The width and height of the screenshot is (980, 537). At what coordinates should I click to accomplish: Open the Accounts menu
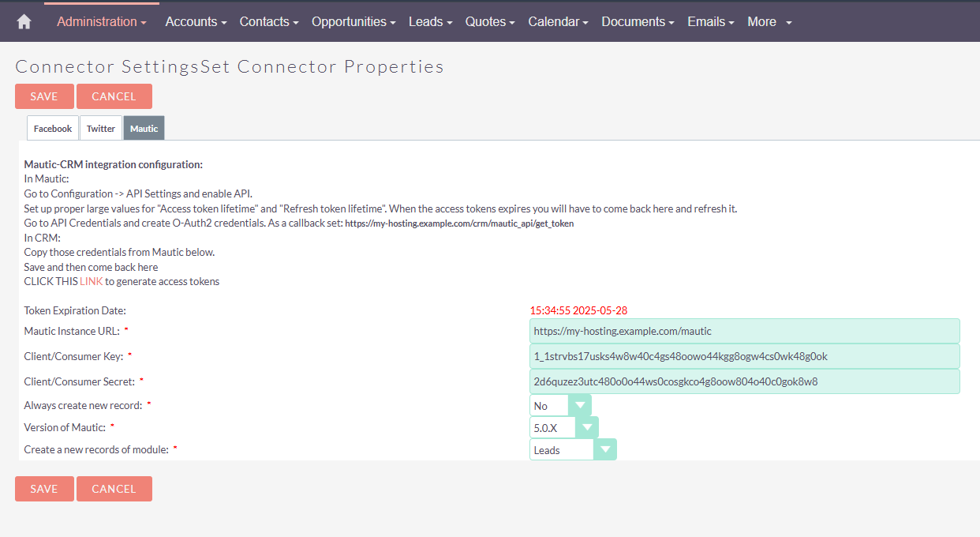coord(196,22)
